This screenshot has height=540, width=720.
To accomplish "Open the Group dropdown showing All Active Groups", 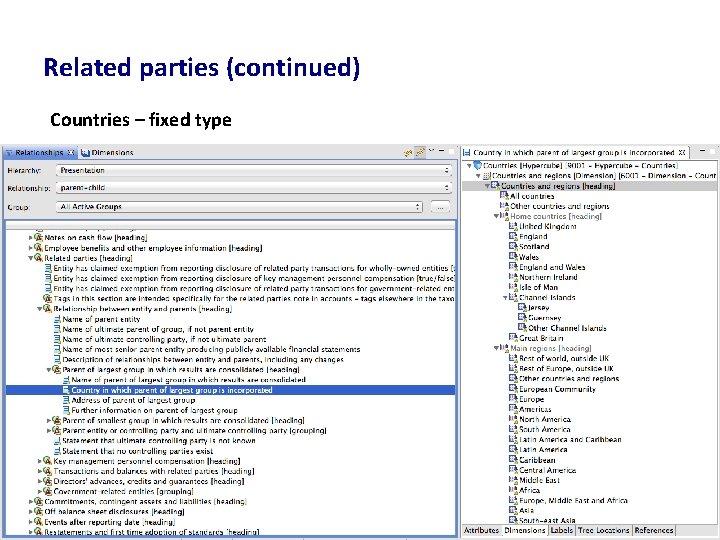I will click(239, 207).
